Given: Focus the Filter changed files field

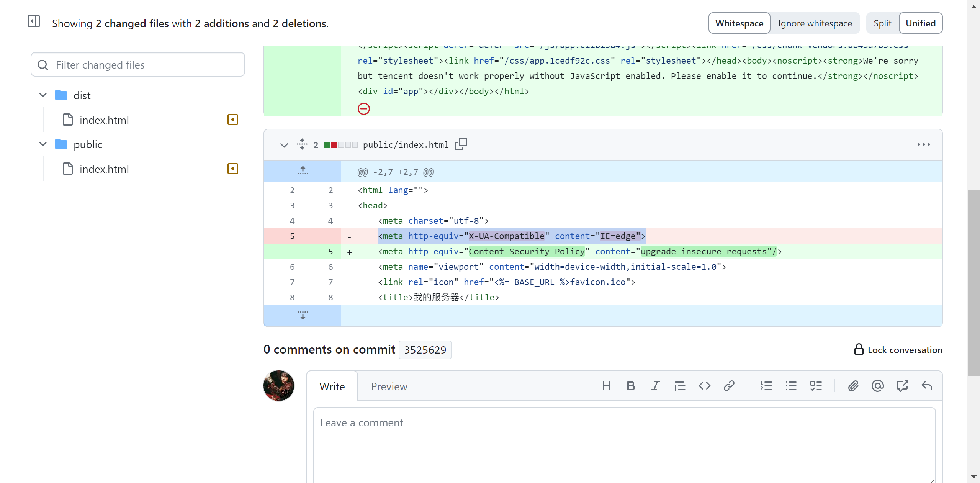Looking at the screenshot, I should click(x=138, y=65).
